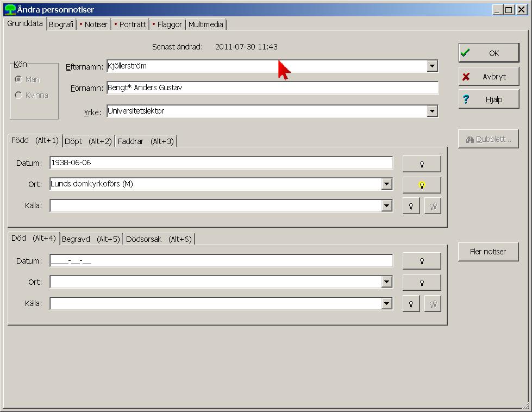532x412 pixels.
Task: Select the Faddrar (Alt+3) tab
Action: click(146, 141)
